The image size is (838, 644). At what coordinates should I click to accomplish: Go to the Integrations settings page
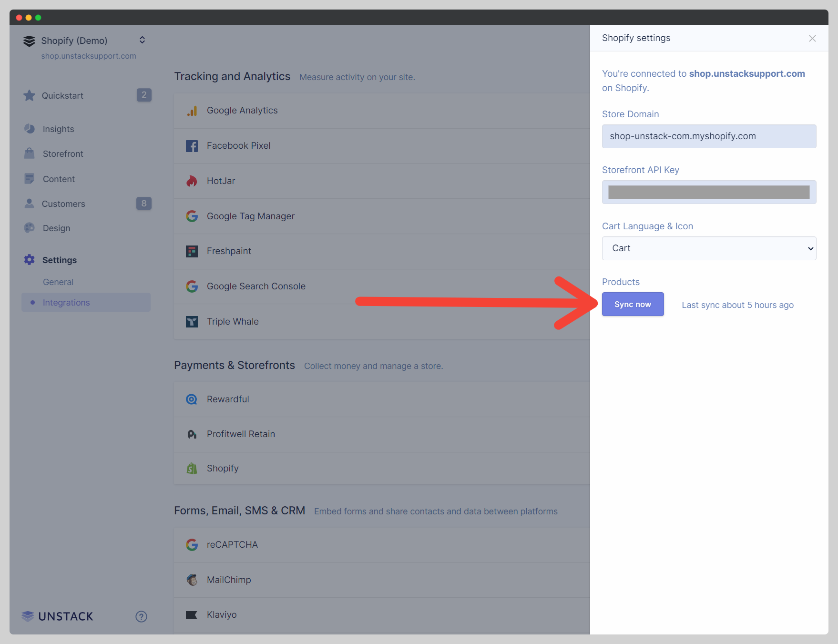point(66,302)
